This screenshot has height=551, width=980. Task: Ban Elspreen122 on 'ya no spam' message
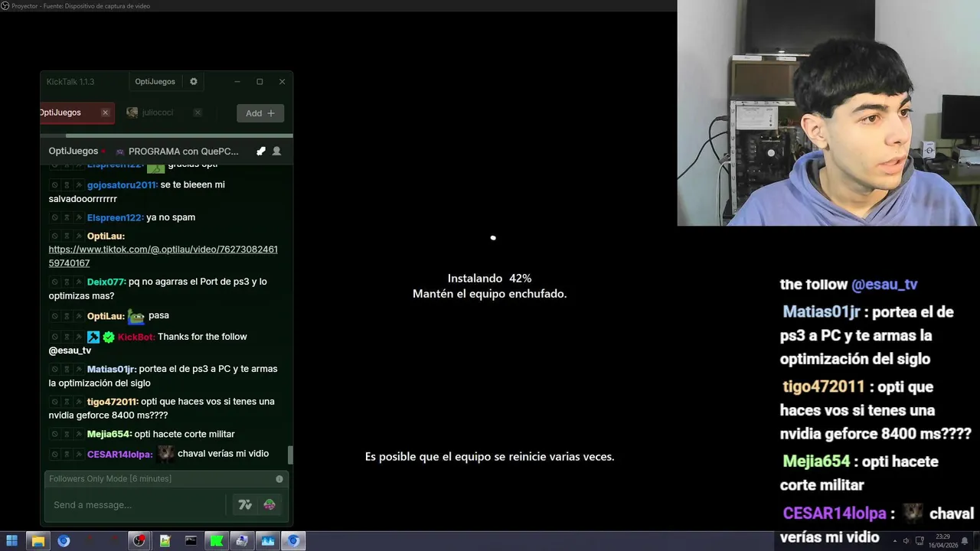tap(54, 217)
